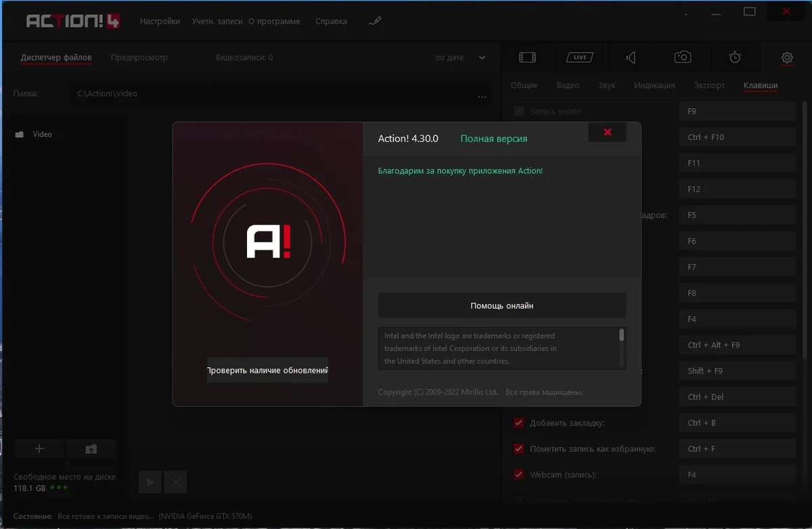Open the Видео settings tab
Image resolution: width=812 pixels, height=529 pixels.
tap(568, 85)
